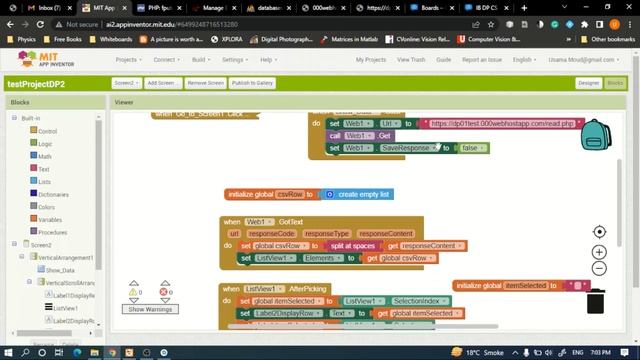Viewport: 640px width, 360px height.
Task: Open the View Trash link
Action: tap(411, 60)
